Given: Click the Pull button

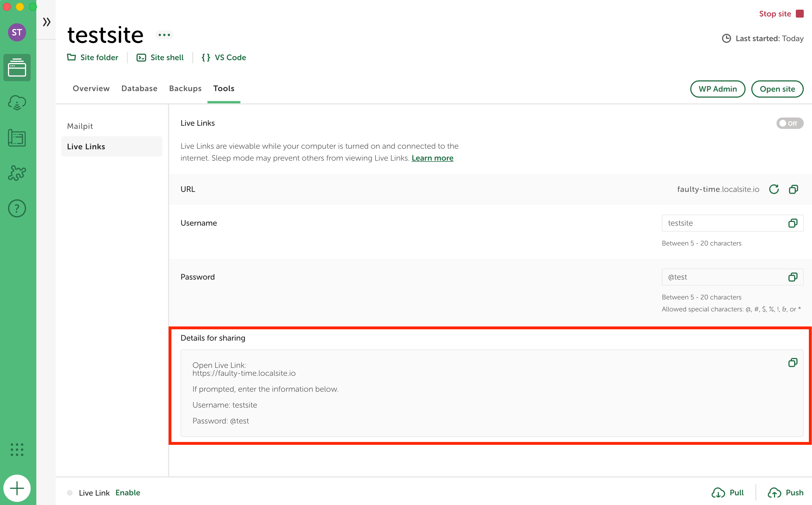Looking at the screenshot, I should pos(728,493).
